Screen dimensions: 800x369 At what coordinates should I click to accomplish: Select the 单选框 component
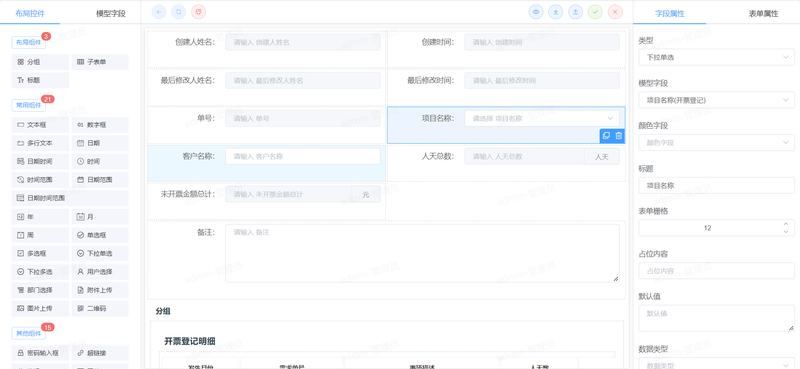point(100,235)
